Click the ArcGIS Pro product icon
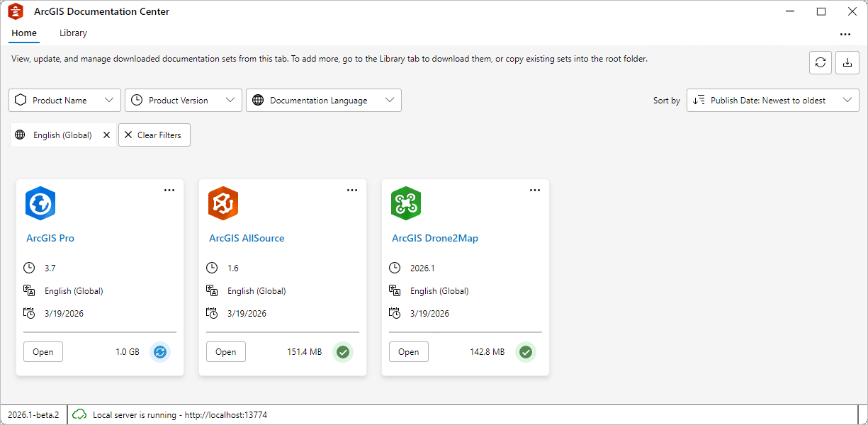868x425 pixels. click(x=40, y=204)
